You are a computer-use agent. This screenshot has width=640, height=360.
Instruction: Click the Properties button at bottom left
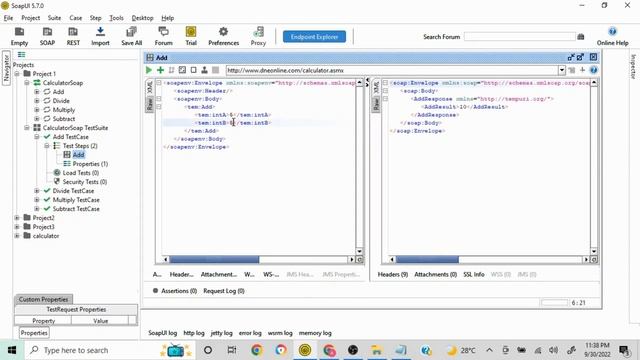pyautogui.click(x=34, y=333)
